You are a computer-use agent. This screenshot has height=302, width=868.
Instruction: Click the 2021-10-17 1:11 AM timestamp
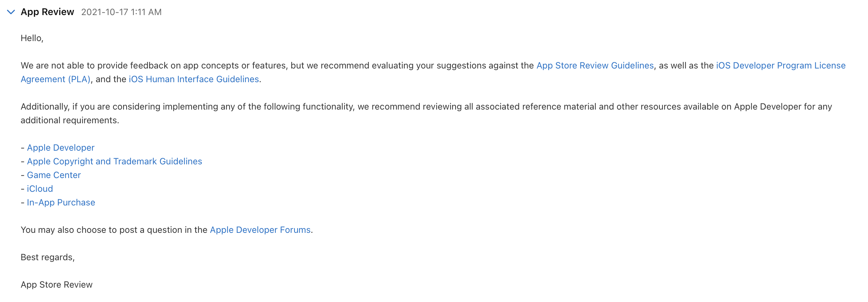[x=121, y=12]
